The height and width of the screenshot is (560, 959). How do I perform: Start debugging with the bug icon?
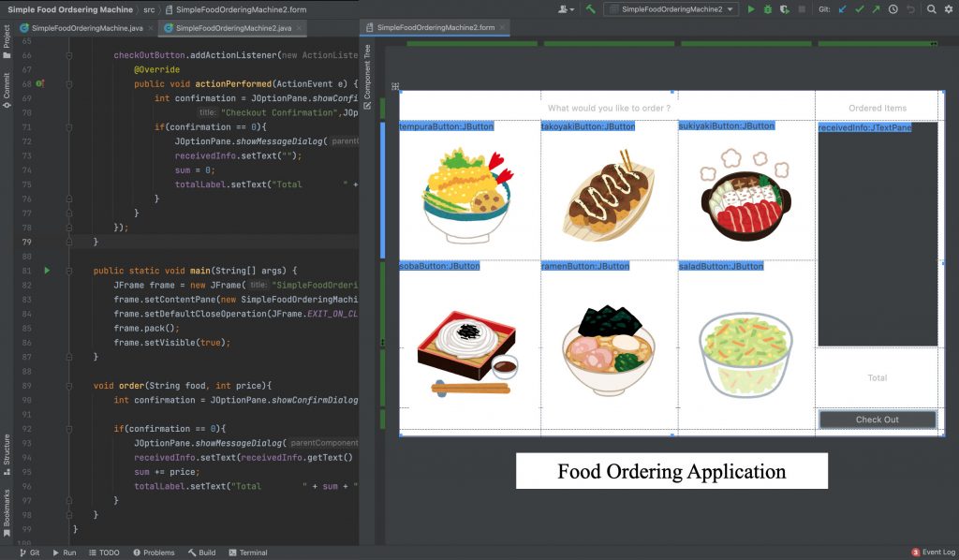pos(768,9)
